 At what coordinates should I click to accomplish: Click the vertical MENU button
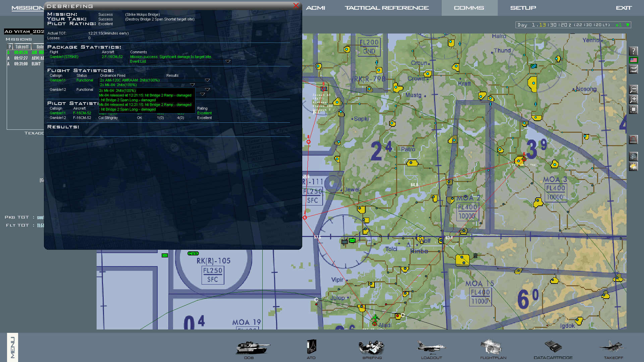pos(12,347)
